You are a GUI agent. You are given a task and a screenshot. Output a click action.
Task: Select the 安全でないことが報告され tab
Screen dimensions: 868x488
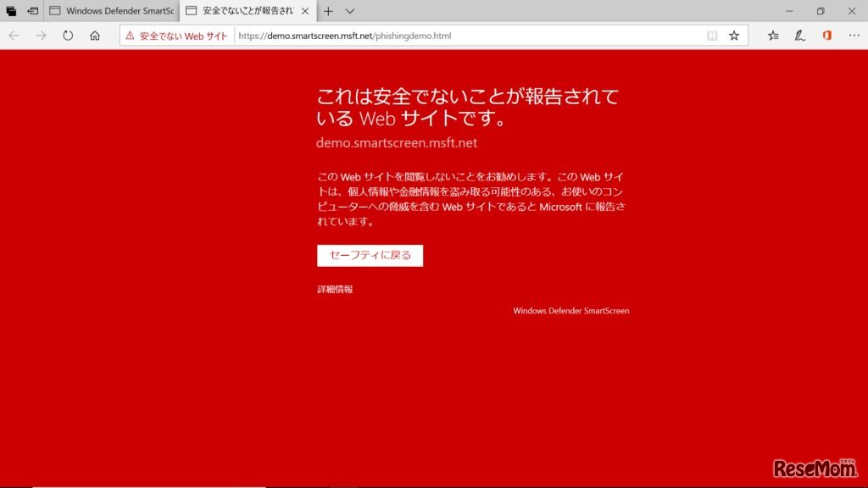240,11
